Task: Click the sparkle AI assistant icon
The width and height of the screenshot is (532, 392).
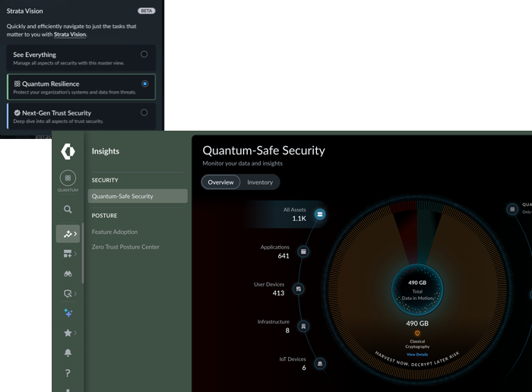Action: pos(68,312)
